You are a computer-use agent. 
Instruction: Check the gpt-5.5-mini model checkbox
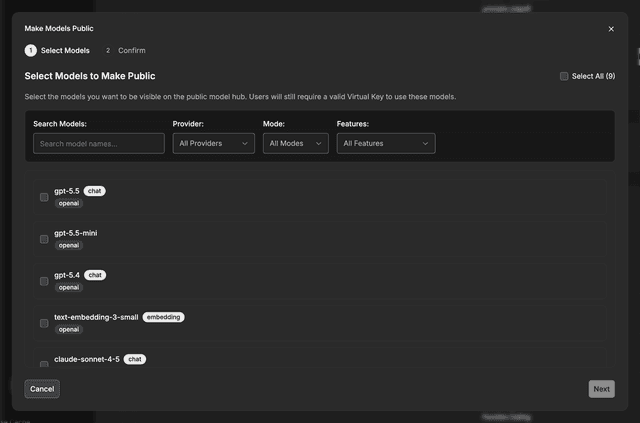(44, 239)
